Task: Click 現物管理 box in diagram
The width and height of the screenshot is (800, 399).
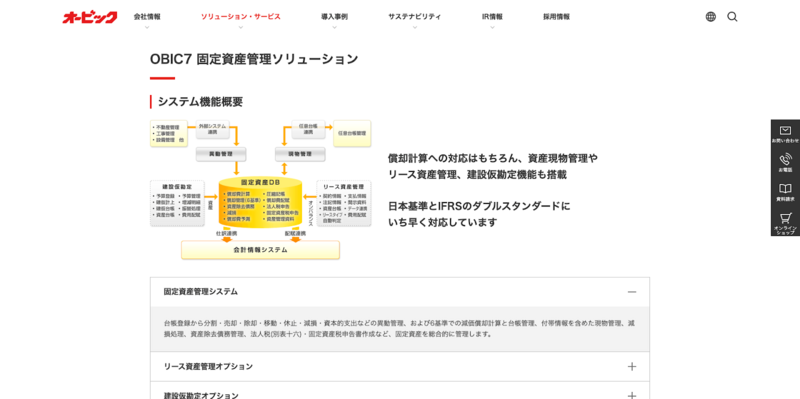Action: [300, 154]
